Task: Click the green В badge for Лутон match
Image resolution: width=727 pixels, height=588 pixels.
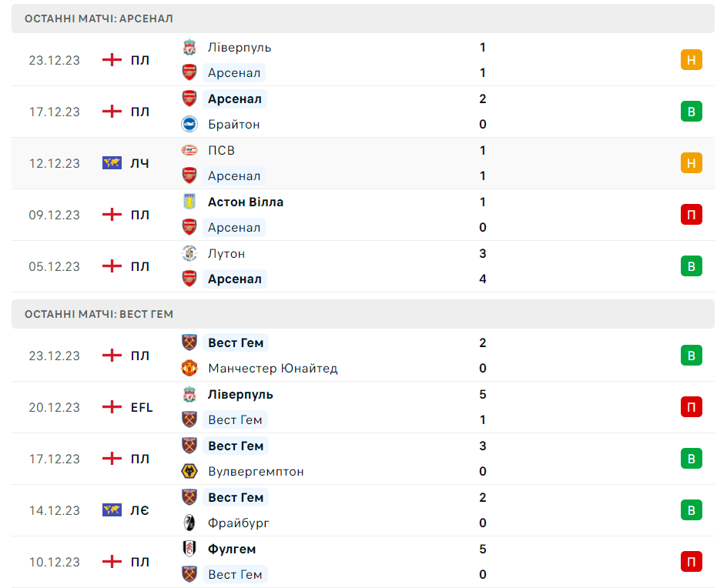Action: pyautogui.click(x=691, y=266)
